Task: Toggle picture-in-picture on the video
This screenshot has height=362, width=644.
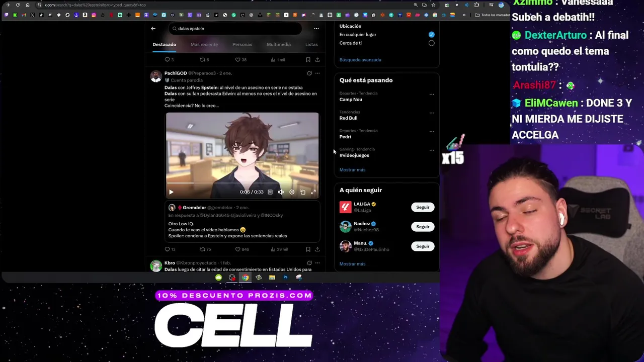Action: 302,192
